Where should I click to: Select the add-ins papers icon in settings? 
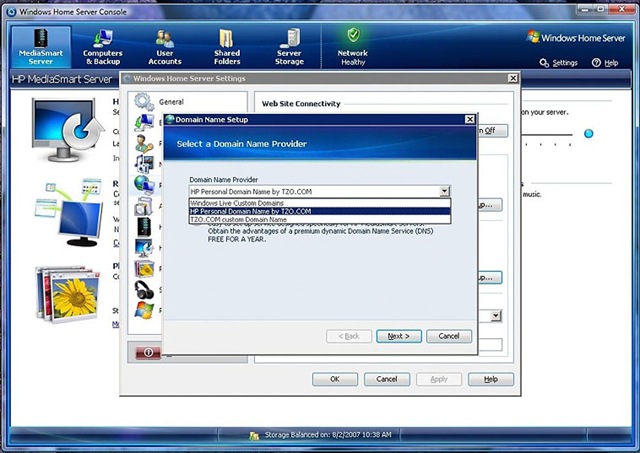[x=144, y=206]
